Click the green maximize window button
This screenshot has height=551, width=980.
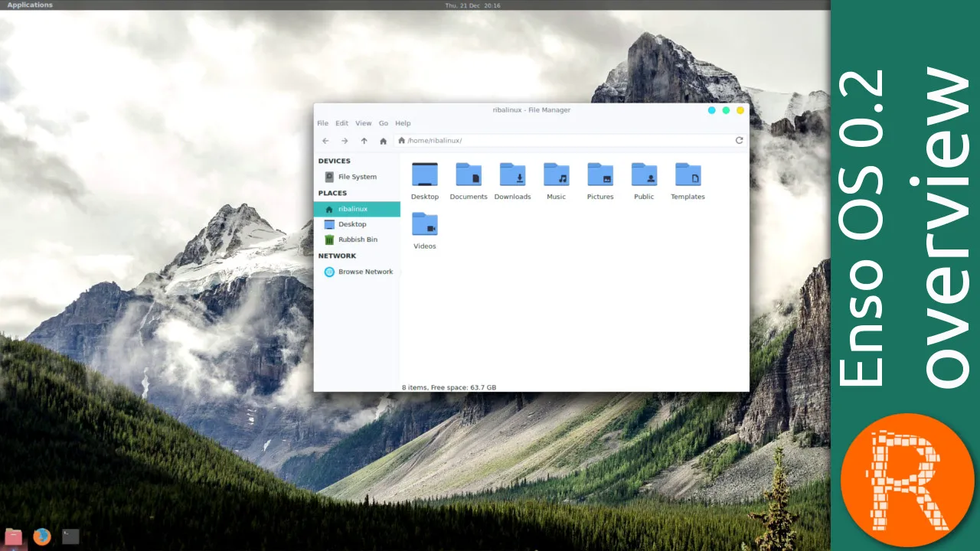pyautogui.click(x=726, y=110)
